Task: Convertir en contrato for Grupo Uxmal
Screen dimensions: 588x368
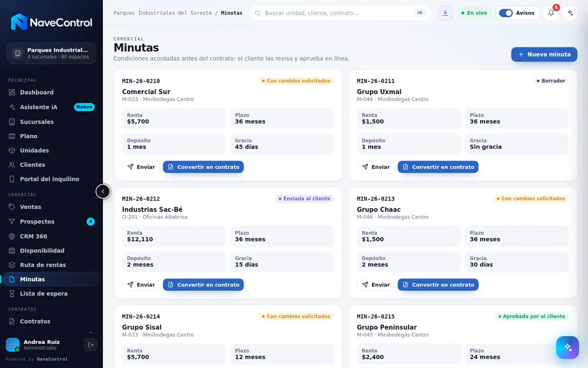Action: click(x=438, y=167)
